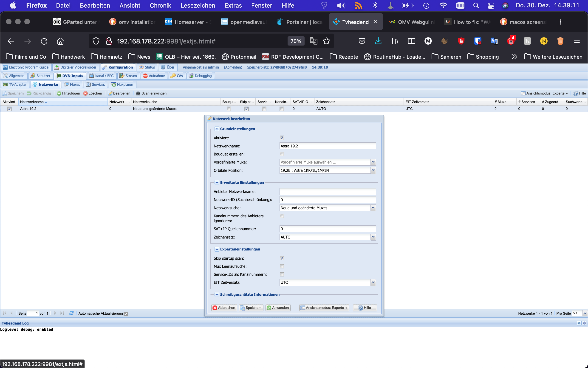Open the Firefox downloads arrow icon
Image resolution: width=588 pixels, height=368 pixels.
tap(378, 41)
